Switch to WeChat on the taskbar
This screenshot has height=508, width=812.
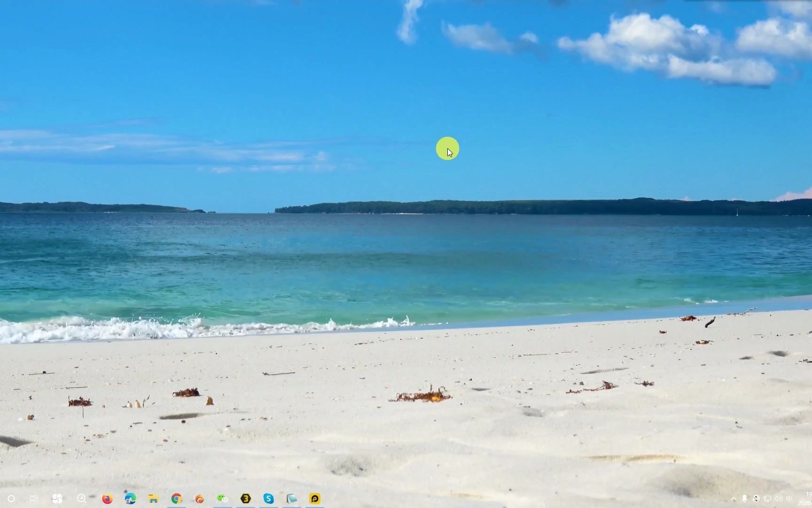(x=222, y=499)
